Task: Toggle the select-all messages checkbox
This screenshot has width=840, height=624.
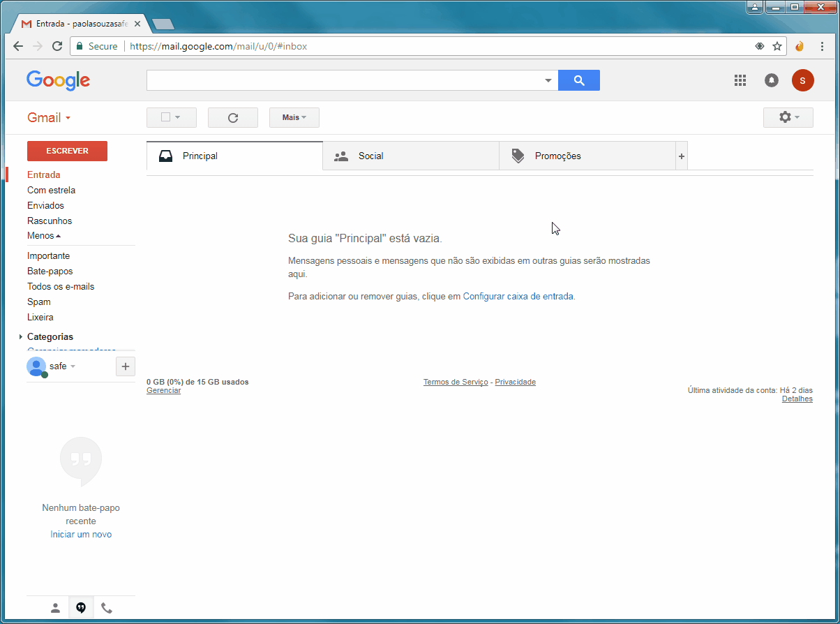Action: [165, 117]
